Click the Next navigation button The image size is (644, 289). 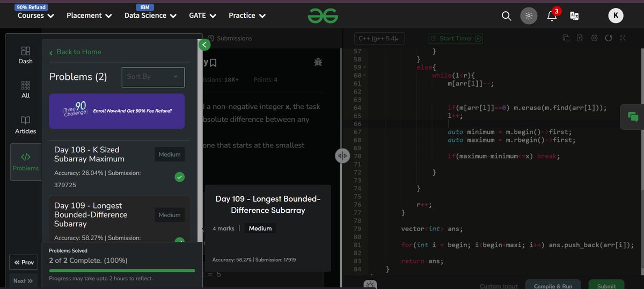(24, 281)
